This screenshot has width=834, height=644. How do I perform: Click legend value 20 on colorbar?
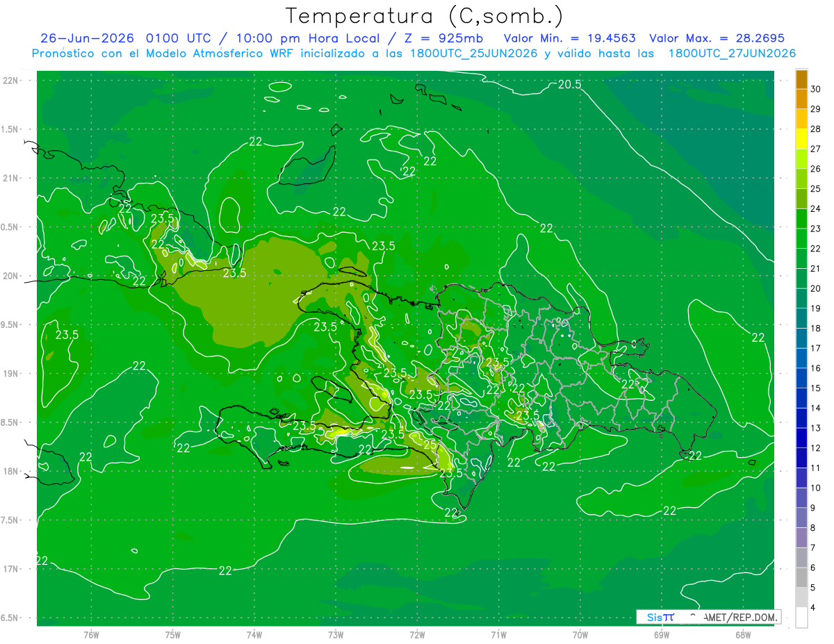(816, 289)
